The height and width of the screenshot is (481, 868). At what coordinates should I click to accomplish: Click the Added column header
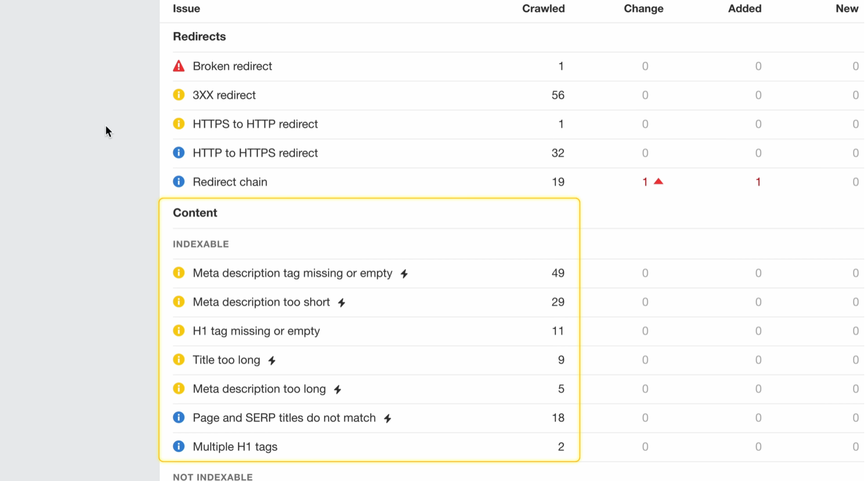click(x=744, y=8)
